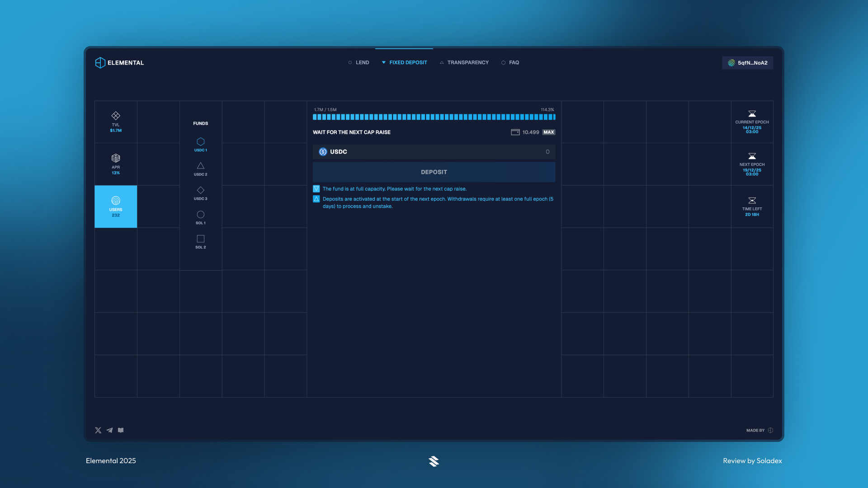This screenshot has height=488, width=868.
Task: Open the Telegram icon in the footer
Action: point(109,430)
